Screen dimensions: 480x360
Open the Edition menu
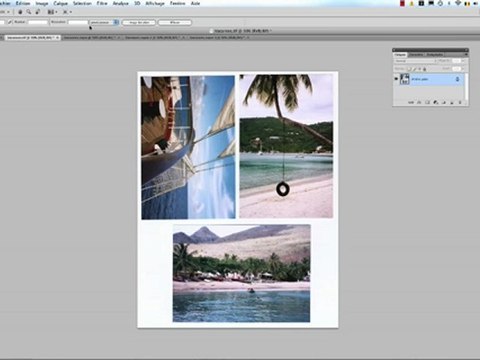coord(23,3)
